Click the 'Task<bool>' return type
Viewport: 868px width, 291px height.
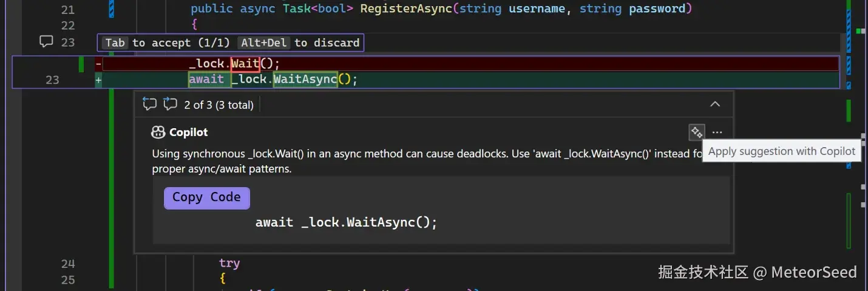(318, 9)
